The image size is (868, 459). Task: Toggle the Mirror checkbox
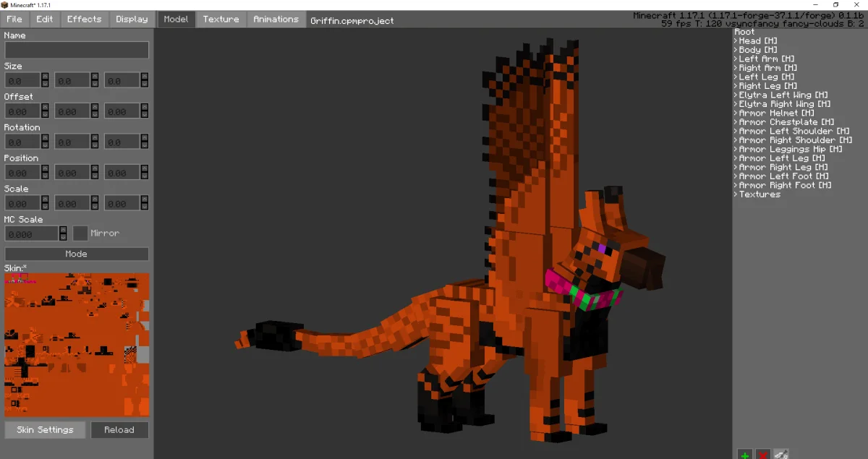80,233
